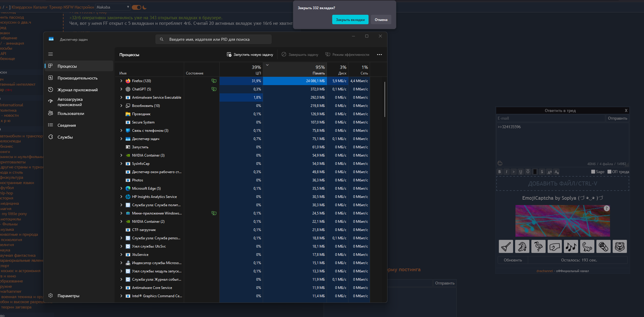Viewport: 644px width, 317px height.
Task: Select the crocodile captcha emoji
Action: (x=522, y=246)
